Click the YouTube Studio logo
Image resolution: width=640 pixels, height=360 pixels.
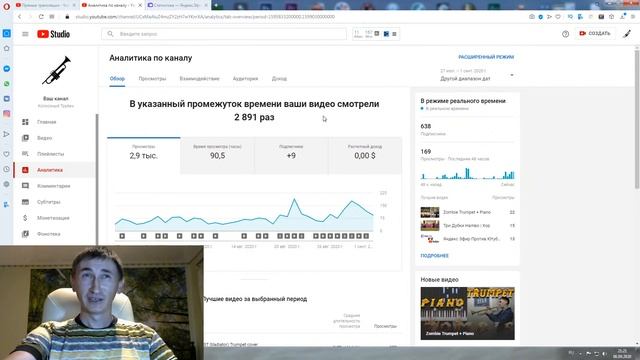(x=53, y=34)
